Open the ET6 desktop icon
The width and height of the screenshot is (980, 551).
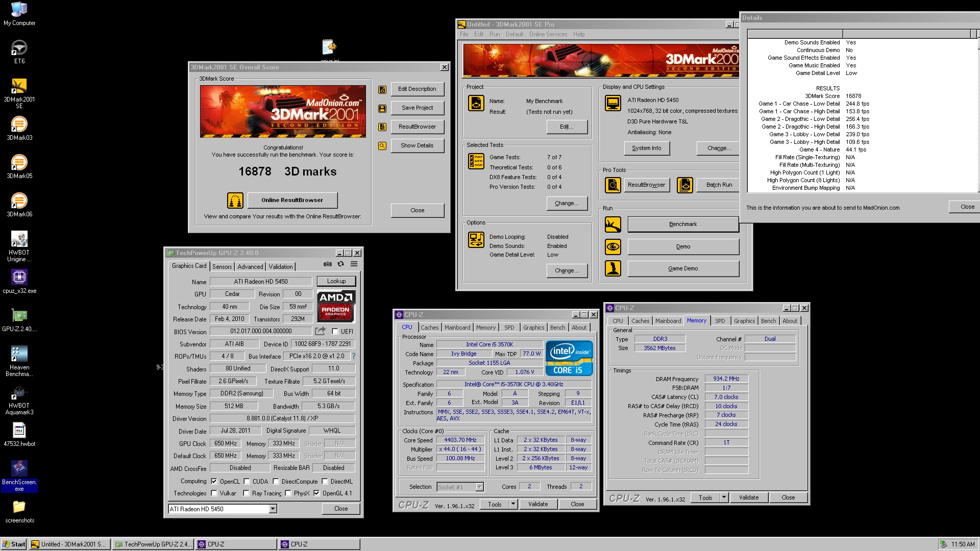(x=19, y=52)
